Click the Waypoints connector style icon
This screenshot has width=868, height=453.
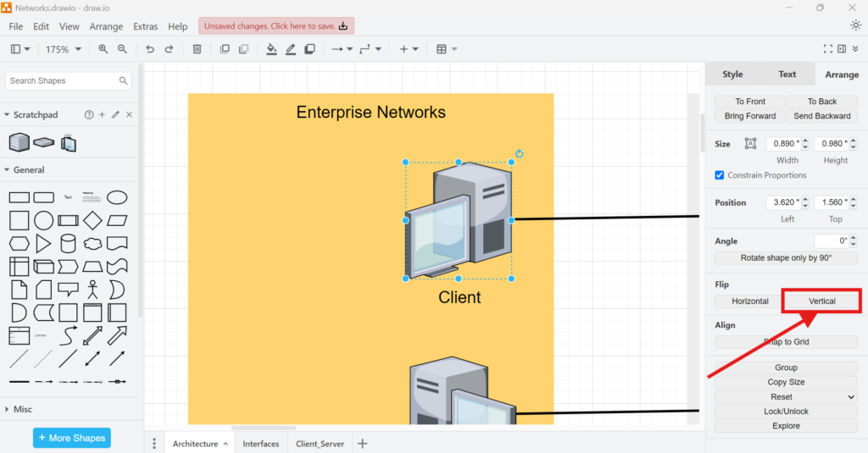point(364,49)
